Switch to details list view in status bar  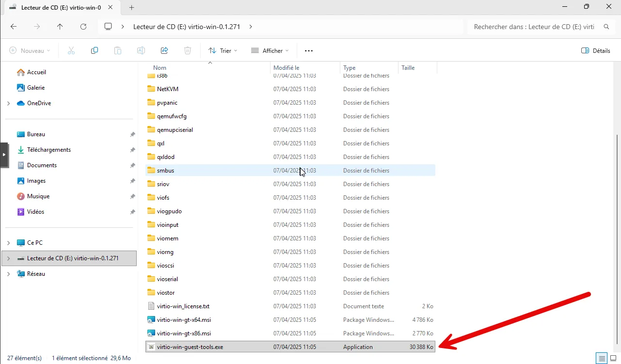pyautogui.click(x=602, y=358)
